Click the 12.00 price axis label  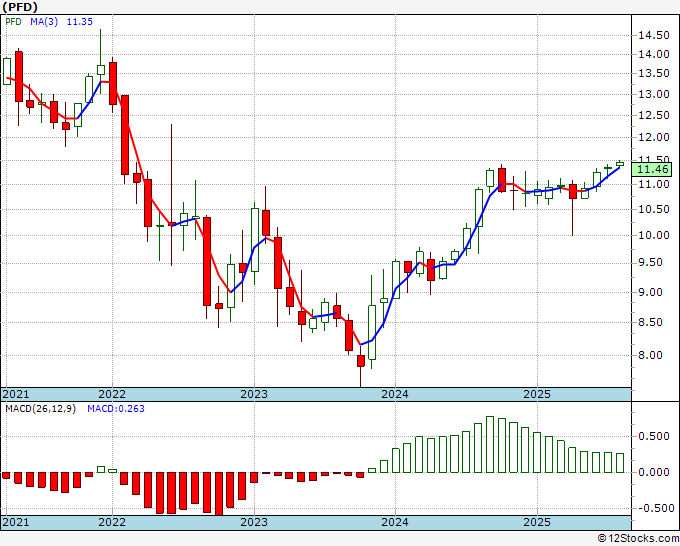654,137
